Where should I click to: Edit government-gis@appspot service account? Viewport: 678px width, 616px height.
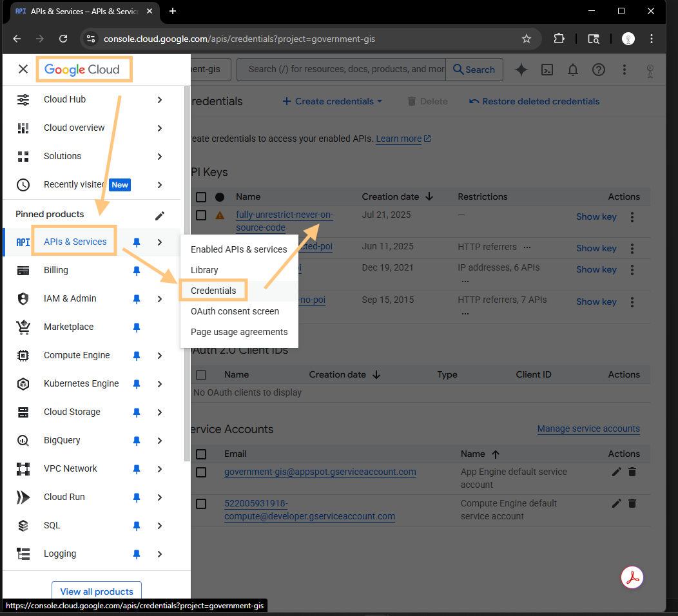coord(617,472)
